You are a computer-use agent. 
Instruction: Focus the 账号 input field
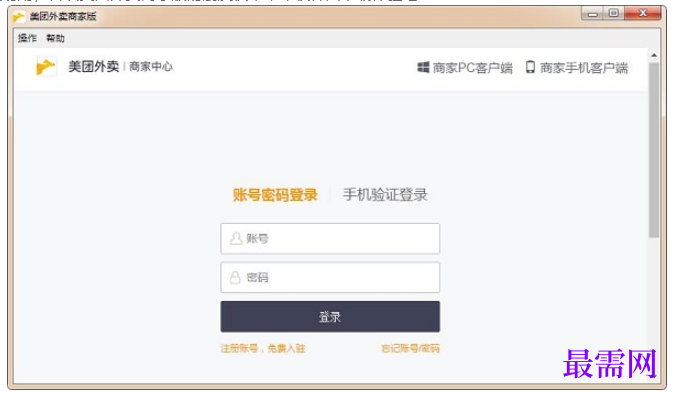coord(330,238)
